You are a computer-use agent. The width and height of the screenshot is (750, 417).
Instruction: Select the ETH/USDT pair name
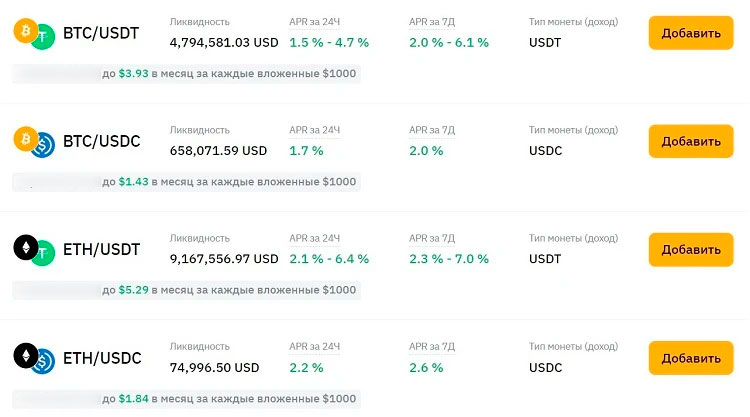[101, 249]
